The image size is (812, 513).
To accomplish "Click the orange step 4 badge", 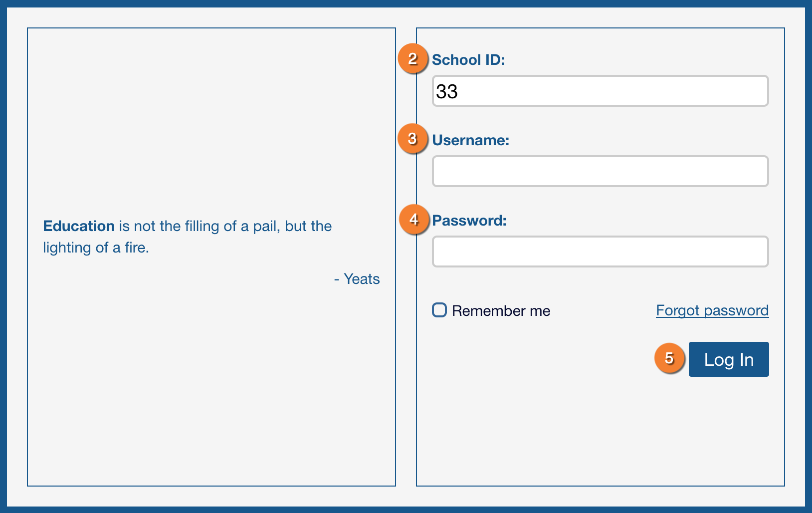I will click(414, 219).
